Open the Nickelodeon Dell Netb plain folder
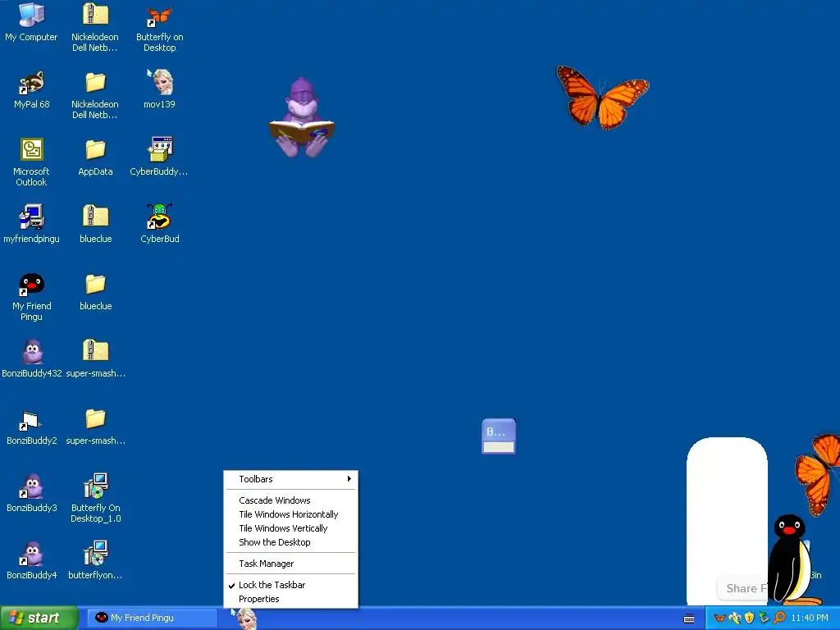The width and height of the screenshot is (840, 630). pyautogui.click(x=95, y=95)
